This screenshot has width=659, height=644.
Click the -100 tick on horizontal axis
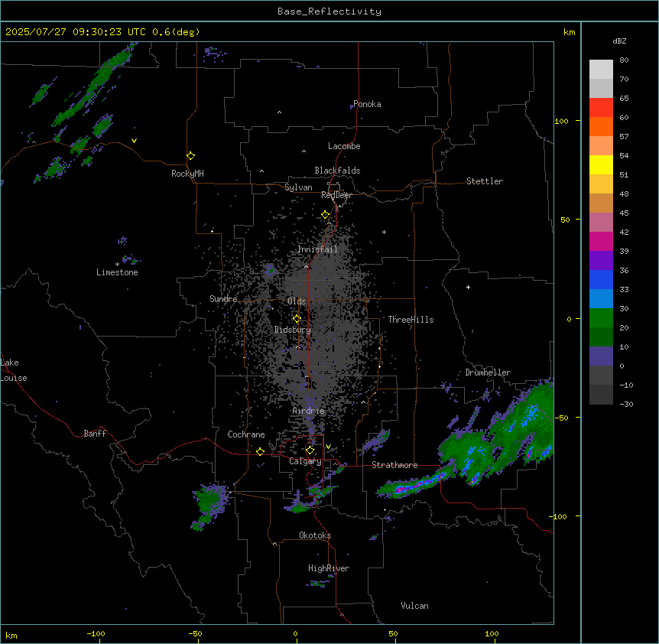tap(96, 633)
